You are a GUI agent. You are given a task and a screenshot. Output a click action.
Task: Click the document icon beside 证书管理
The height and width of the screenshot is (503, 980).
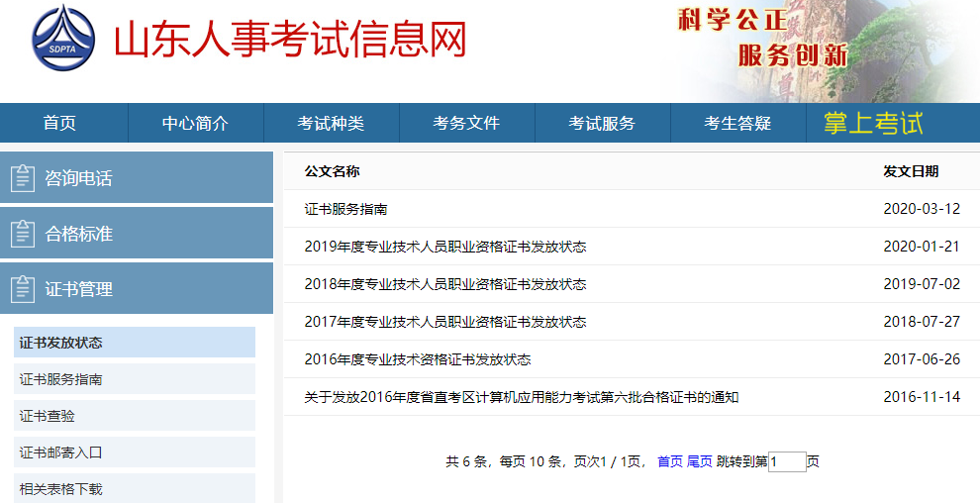pyautogui.click(x=22, y=289)
